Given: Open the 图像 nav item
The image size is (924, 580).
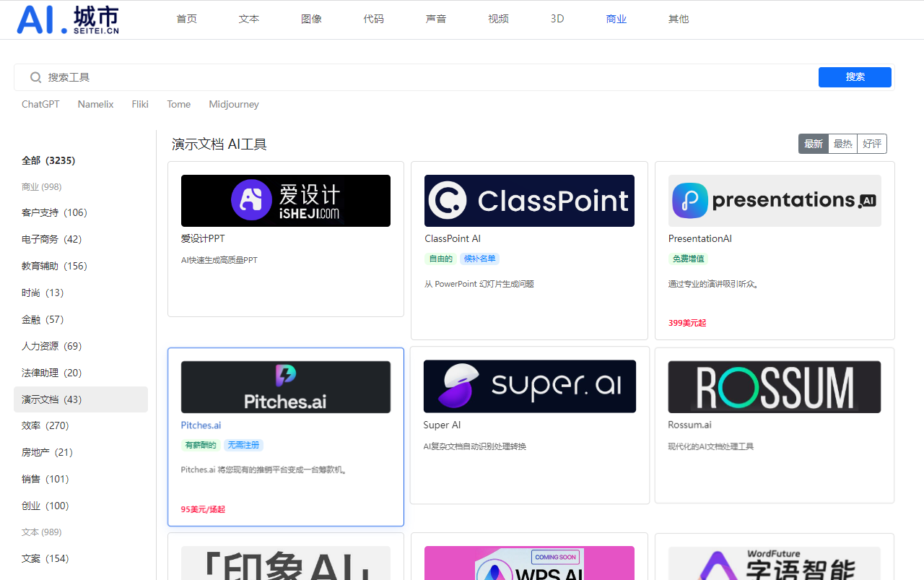Looking at the screenshot, I should click(311, 19).
